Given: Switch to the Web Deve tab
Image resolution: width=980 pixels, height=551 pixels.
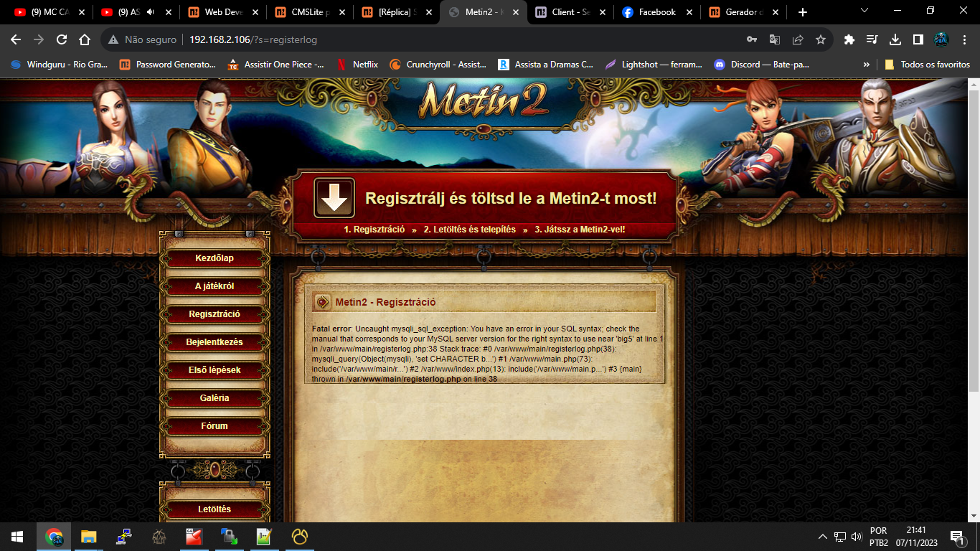Looking at the screenshot, I should pos(223,12).
